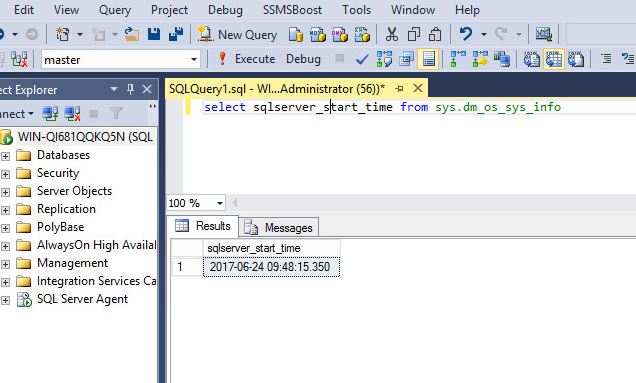Switch to the Messages tab
The height and width of the screenshot is (383, 636).
pos(279,228)
